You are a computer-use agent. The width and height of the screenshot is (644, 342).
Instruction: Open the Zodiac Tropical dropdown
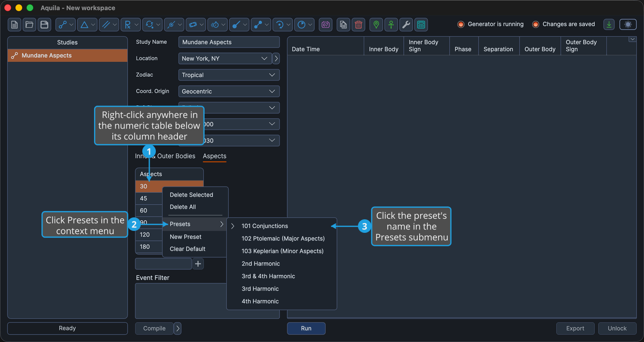229,75
